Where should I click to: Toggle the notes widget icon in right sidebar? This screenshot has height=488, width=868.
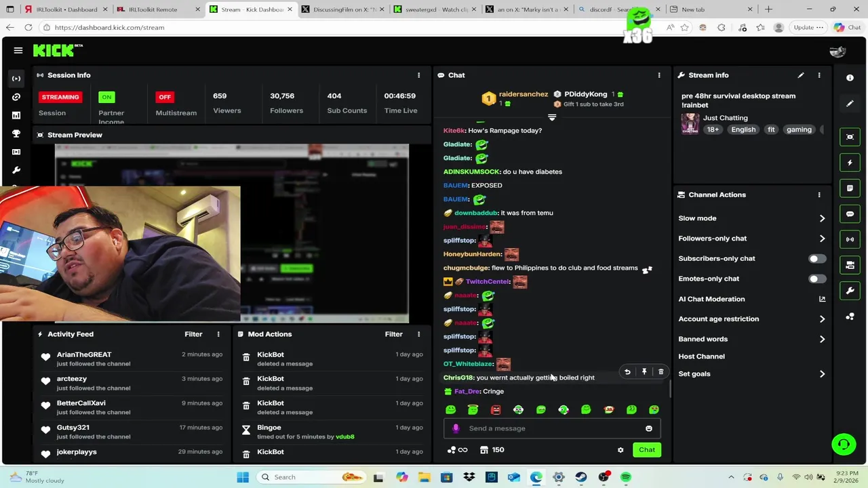click(x=850, y=188)
